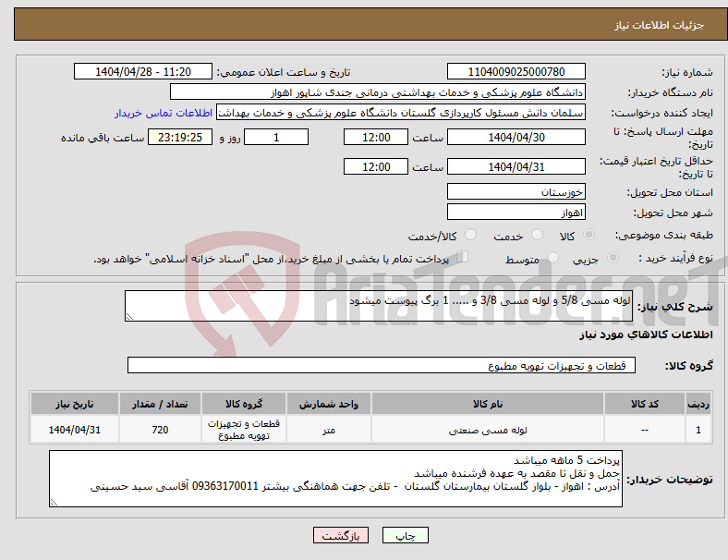The image size is (728, 560).
Task: Click the goods group cell in table row
Action: (x=244, y=430)
